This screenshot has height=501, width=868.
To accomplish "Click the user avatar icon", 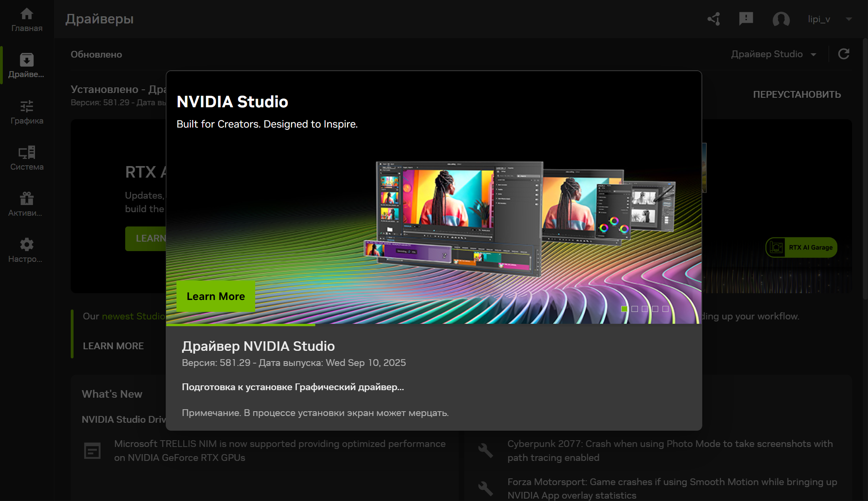I will coord(781,19).
